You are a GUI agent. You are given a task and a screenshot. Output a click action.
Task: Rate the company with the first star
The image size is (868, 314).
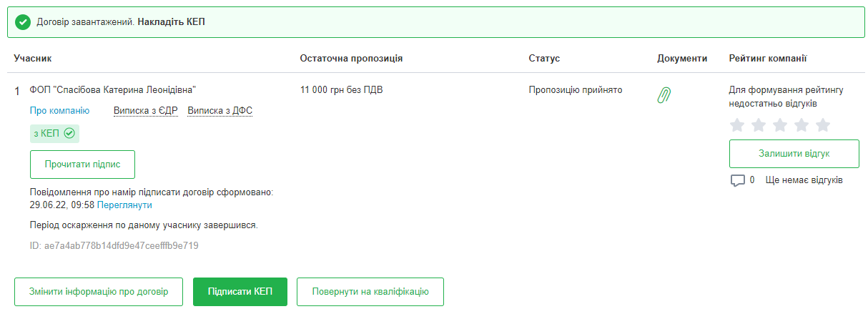737,126
